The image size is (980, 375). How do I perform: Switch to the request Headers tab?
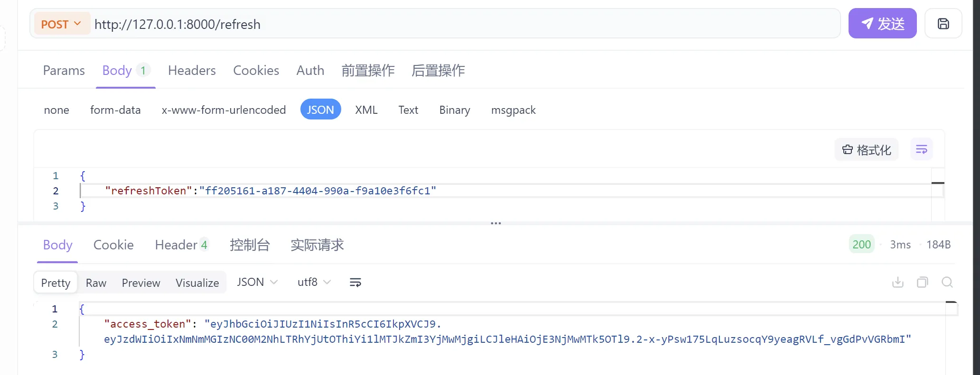192,70
